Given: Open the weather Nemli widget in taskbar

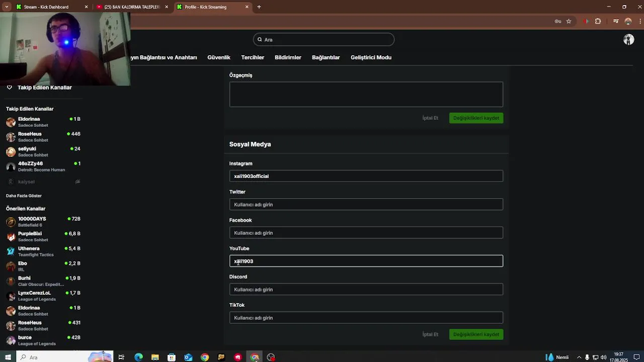Looking at the screenshot, I should click(557, 357).
